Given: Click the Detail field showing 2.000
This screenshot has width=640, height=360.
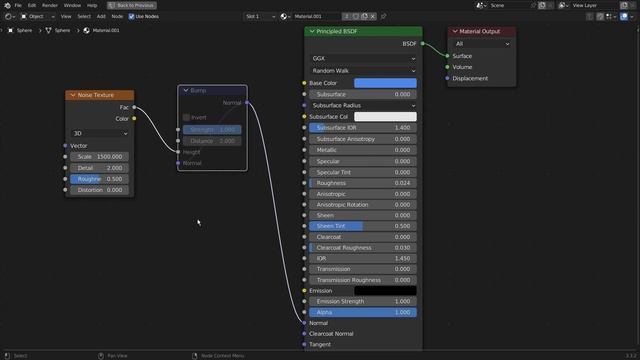Looking at the screenshot, I should (100, 168).
